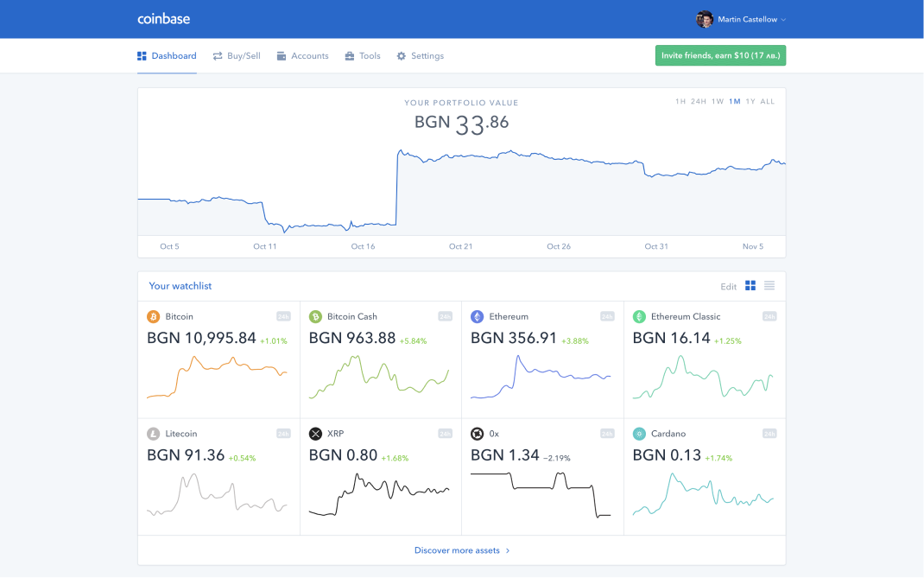
Task: Click the Ethereum Classic price BGN 16.14
Action: [x=671, y=338]
